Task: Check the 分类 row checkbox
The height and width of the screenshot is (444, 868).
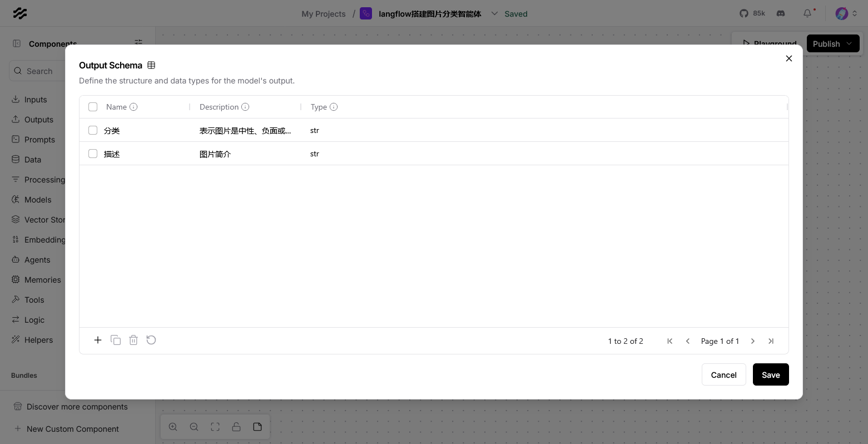Action: (x=93, y=130)
